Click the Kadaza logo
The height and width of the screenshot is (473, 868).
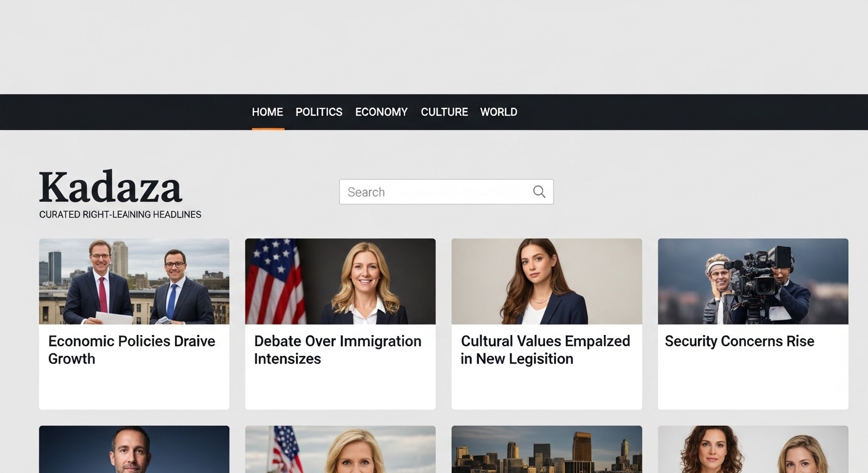coord(110,187)
